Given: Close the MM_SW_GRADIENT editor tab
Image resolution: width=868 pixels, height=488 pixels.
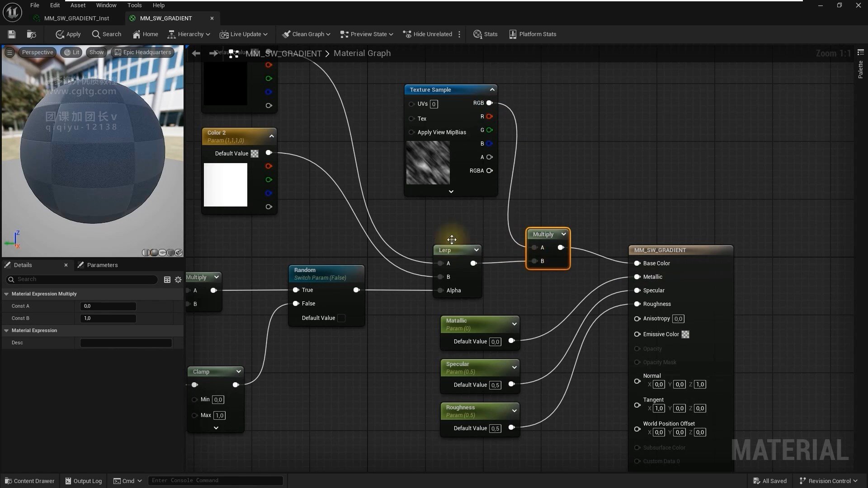Looking at the screenshot, I should (x=212, y=19).
